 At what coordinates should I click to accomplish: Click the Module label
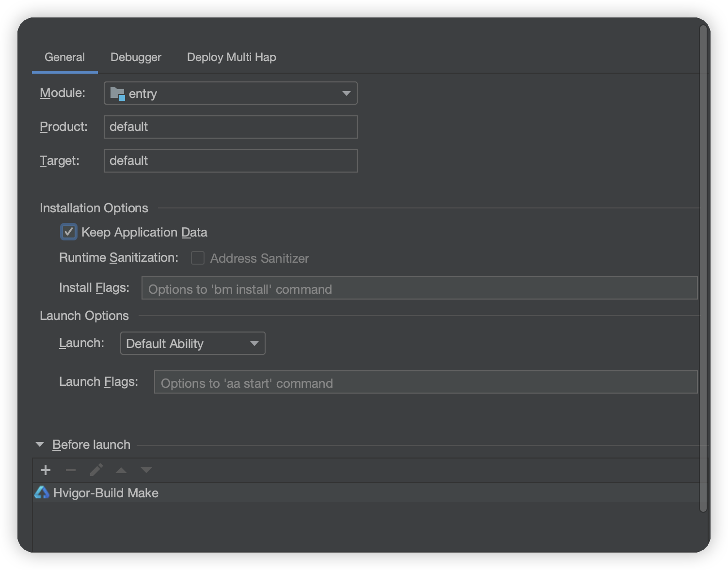click(x=63, y=93)
